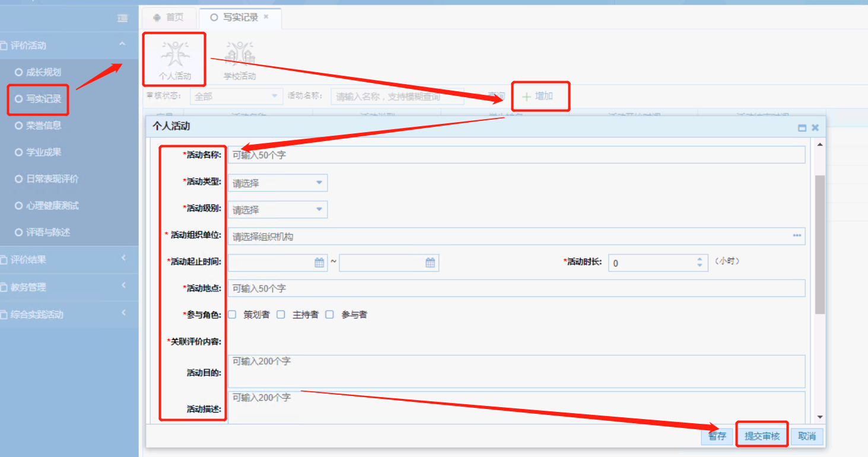Image resolution: width=868 pixels, height=457 pixels.
Task: Click the 暂存 button
Action: (x=717, y=436)
